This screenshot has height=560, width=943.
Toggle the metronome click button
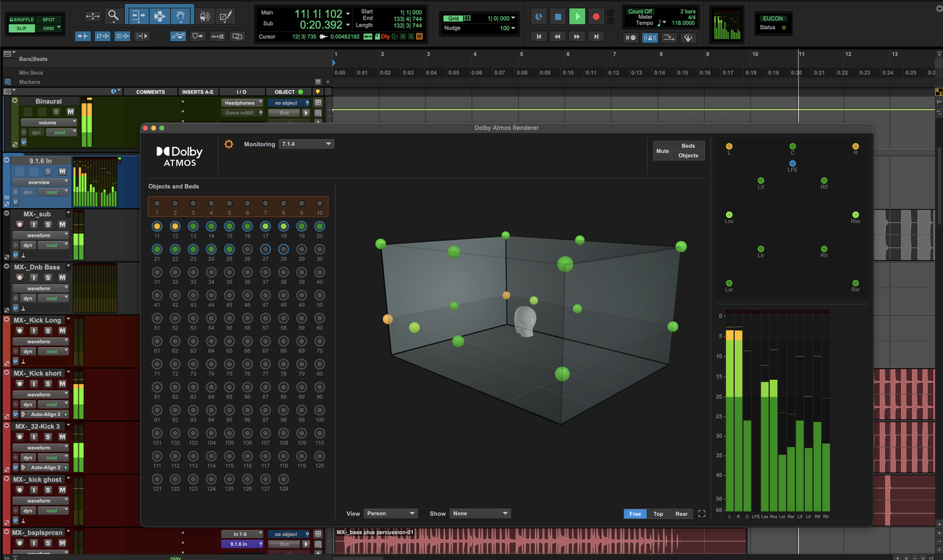(650, 38)
